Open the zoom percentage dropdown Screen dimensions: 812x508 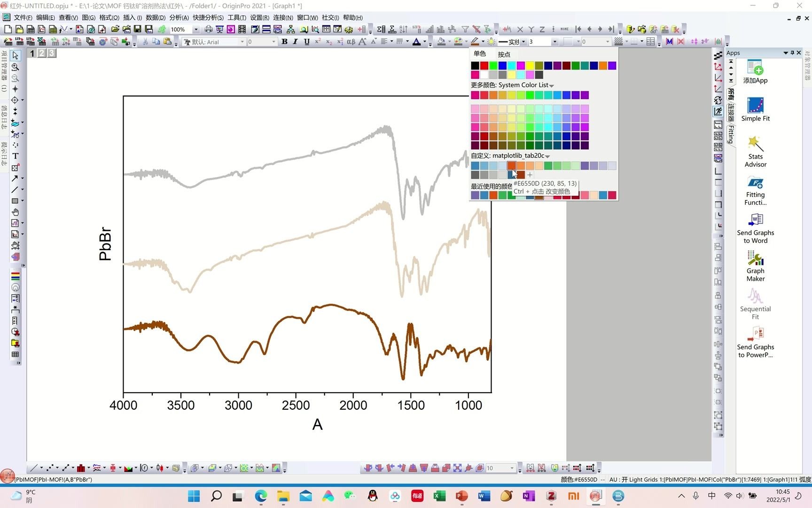point(196,29)
